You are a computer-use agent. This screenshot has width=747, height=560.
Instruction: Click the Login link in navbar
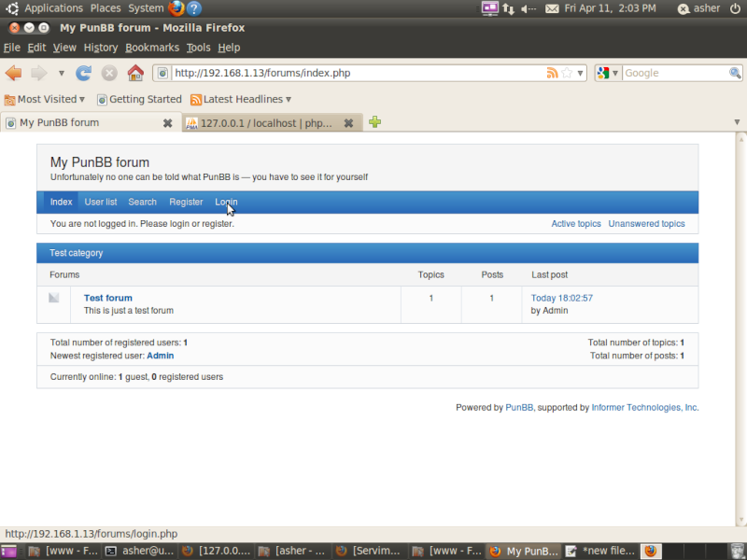click(226, 202)
